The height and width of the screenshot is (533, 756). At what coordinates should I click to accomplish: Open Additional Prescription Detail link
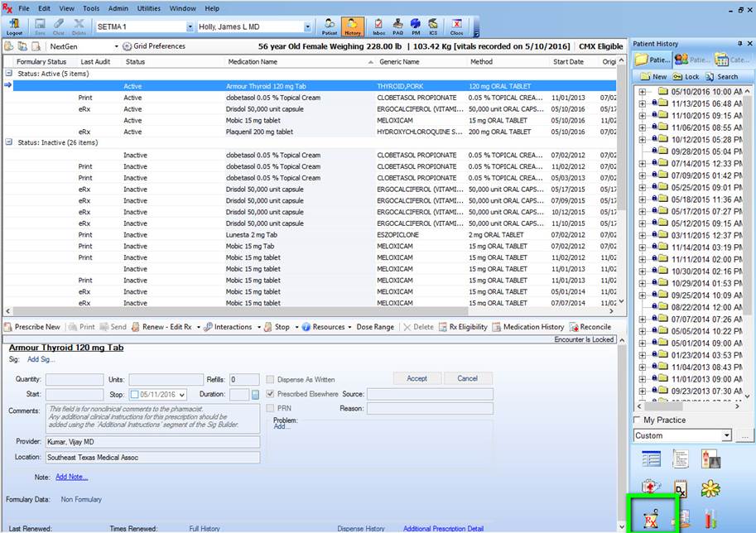point(443,529)
